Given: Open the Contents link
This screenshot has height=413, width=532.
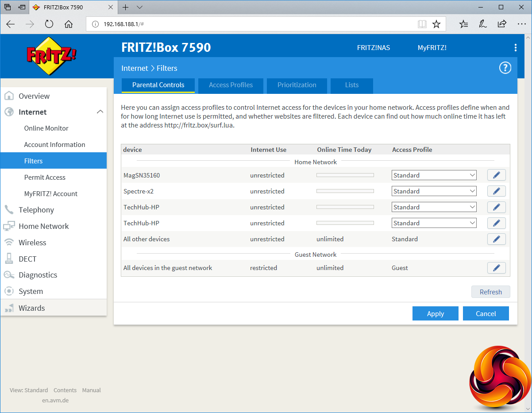Looking at the screenshot, I should pyautogui.click(x=65, y=390).
